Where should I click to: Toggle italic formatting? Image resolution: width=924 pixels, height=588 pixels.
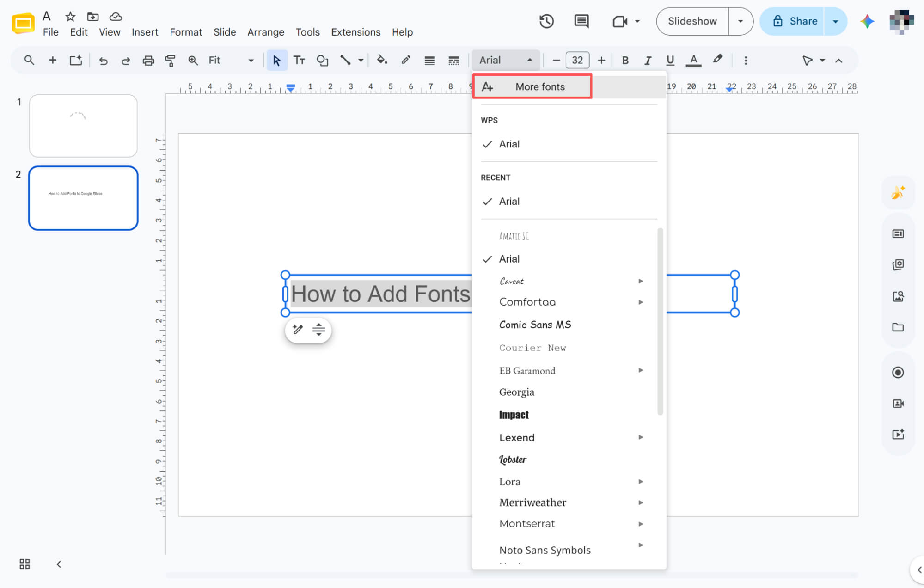648,61
